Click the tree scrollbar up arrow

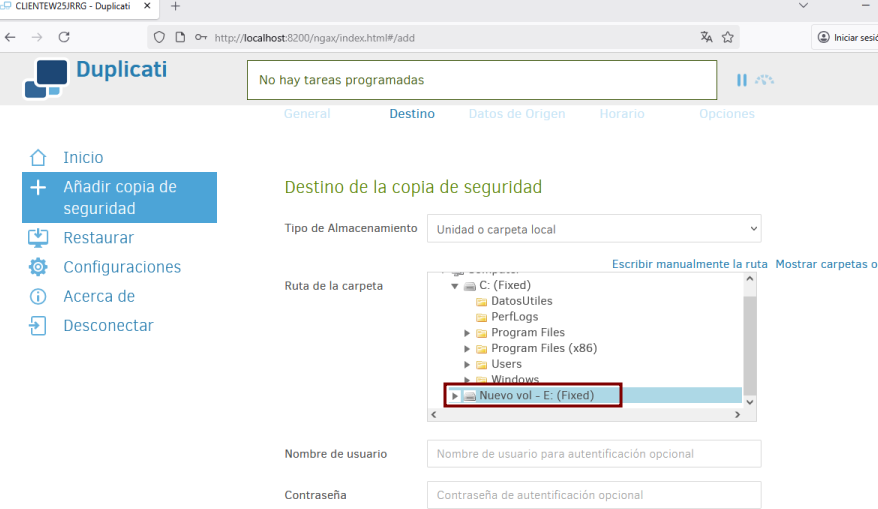pos(750,278)
